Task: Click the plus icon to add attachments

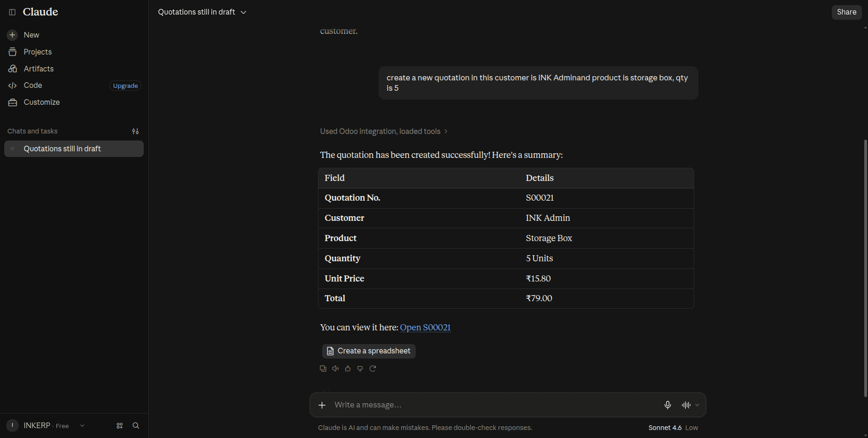Action: coord(322,405)
